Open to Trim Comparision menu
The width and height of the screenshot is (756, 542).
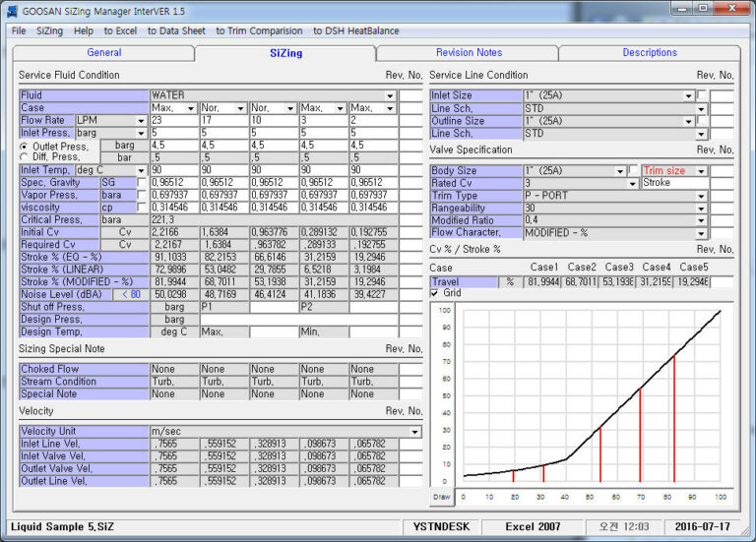point(259,30)
